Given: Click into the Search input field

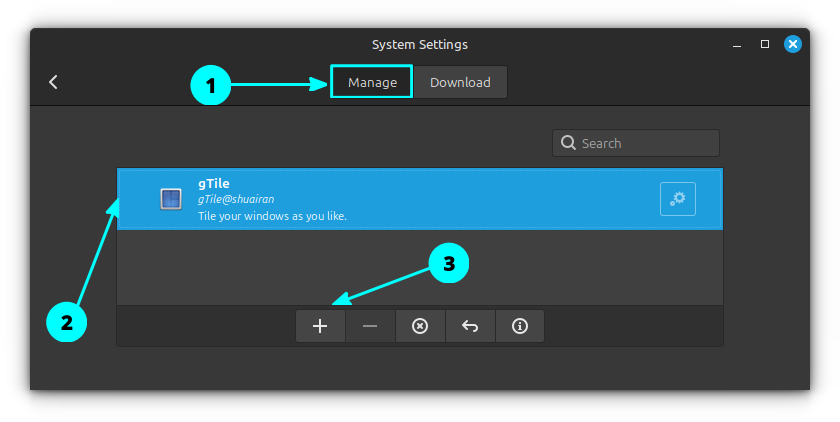Looking at the screenshot, I should tap(645, 143).
